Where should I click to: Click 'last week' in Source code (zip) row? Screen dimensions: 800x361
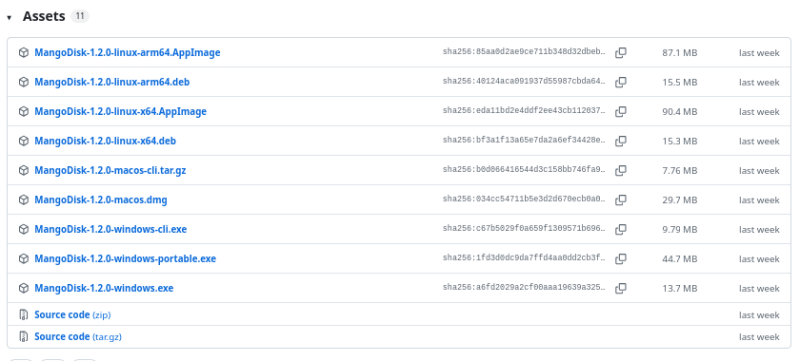tap(759, 315)
